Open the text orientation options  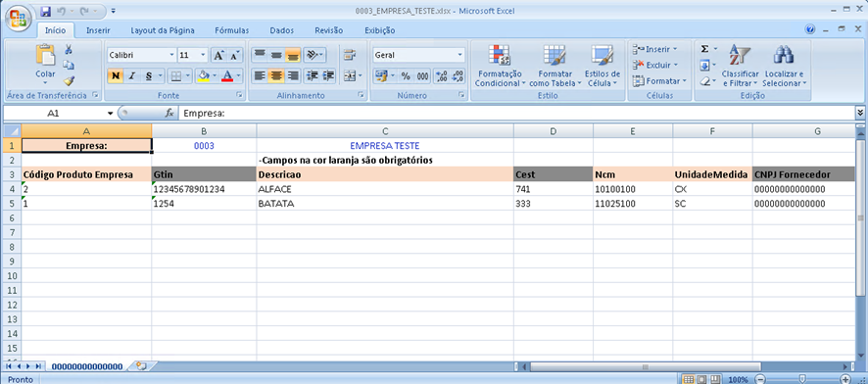[314, 55]
